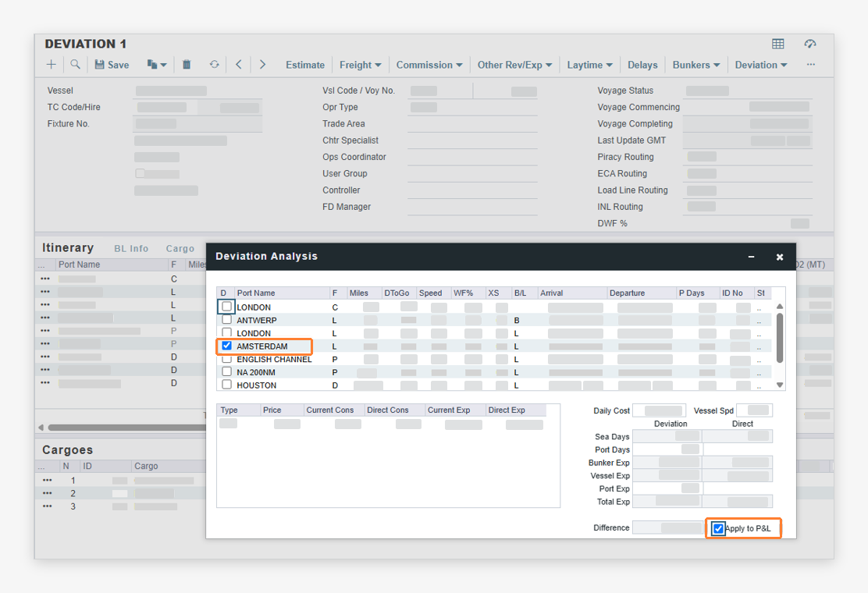Open the grid table view icon

pyautogui.click(x=777, y=44)
